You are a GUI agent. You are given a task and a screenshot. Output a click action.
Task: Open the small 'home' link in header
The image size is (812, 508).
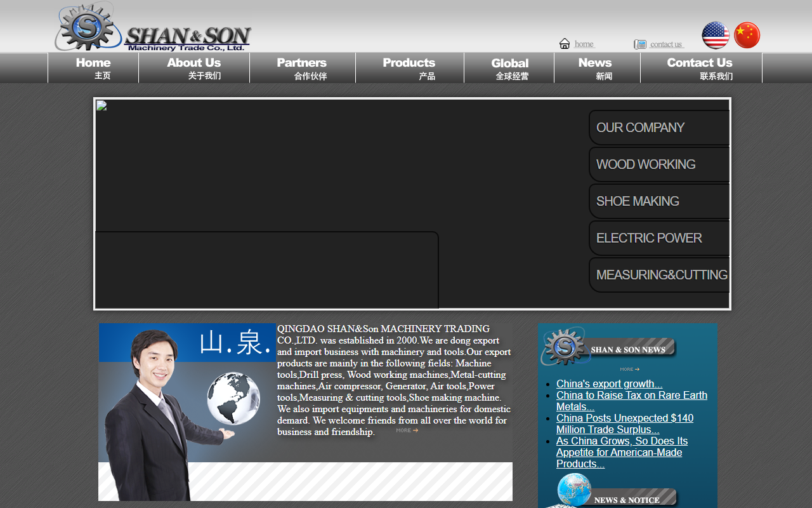pyautogui.click(x=584, y=44)
